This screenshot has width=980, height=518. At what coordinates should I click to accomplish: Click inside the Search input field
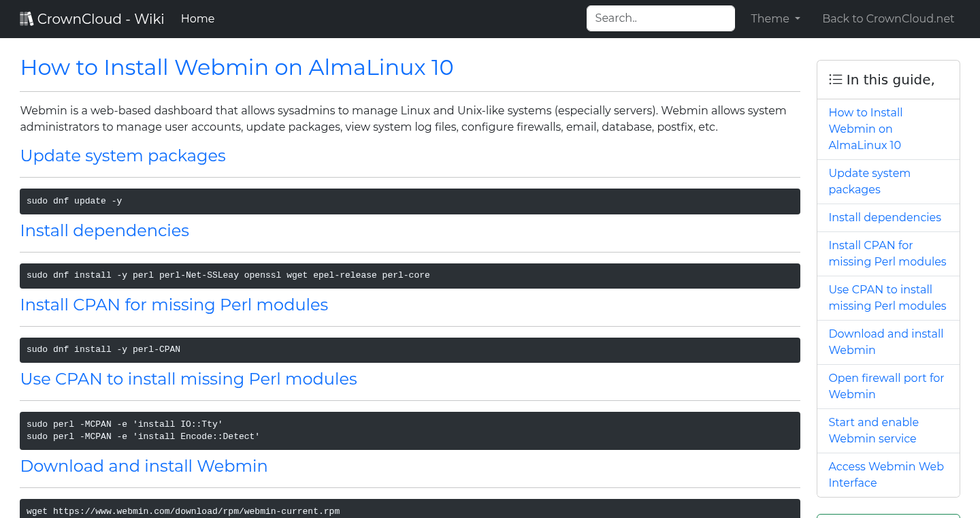click(x=659, y=18)
